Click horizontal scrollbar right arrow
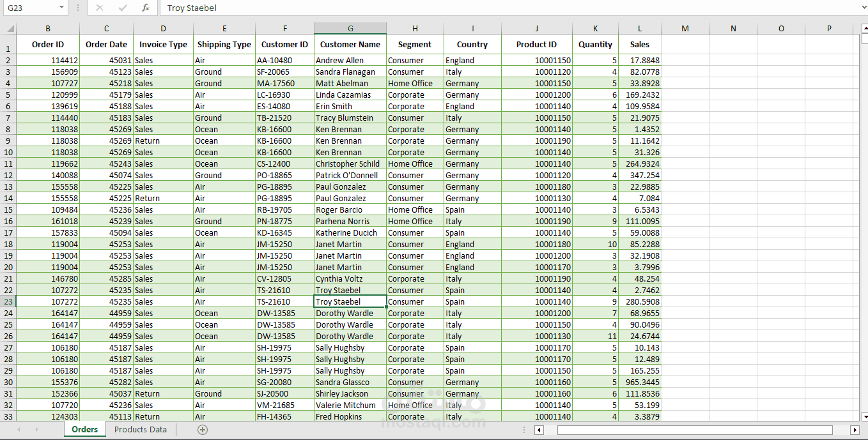 [854, 430]
